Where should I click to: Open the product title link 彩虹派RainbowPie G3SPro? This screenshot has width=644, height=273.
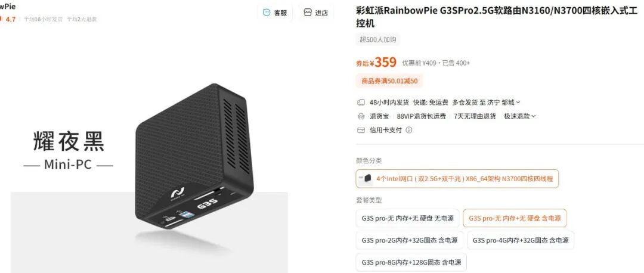497,17
